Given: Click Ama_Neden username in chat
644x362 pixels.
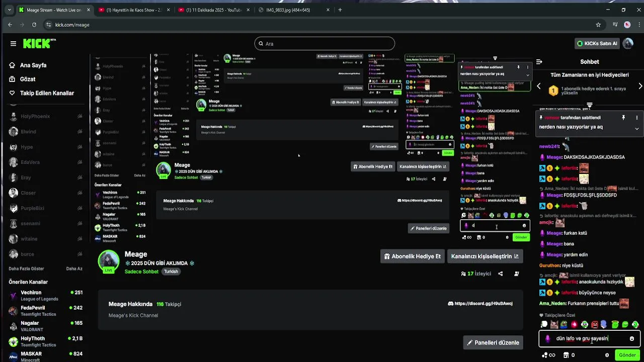Looking at the screenshot, I should click(x=552, y=304).
